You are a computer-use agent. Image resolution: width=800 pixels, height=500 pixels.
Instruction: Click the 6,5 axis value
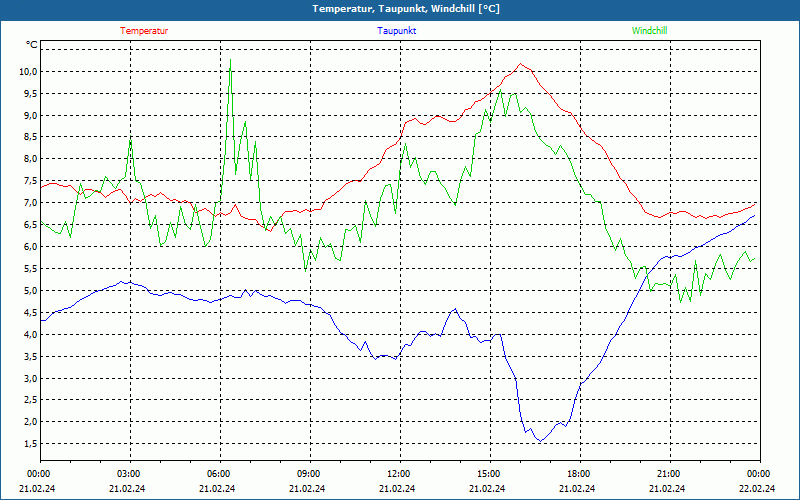coord(30,224)
